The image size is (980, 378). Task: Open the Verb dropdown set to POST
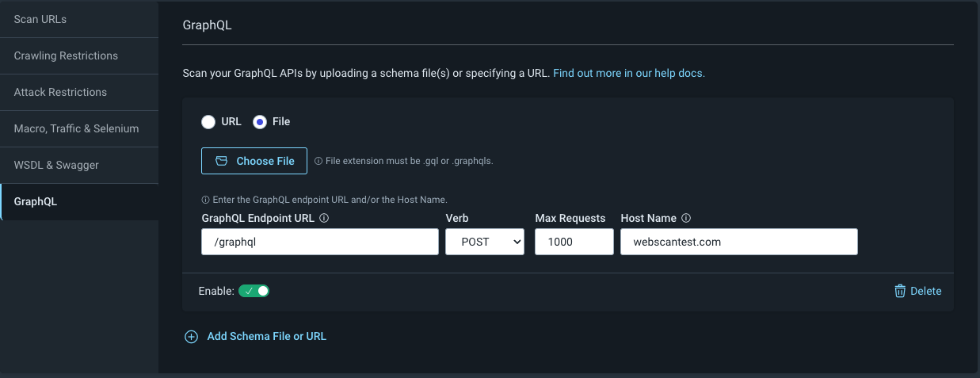485,242
